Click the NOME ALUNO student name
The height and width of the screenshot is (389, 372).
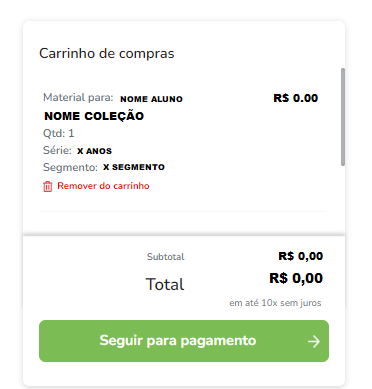point(151,99)
